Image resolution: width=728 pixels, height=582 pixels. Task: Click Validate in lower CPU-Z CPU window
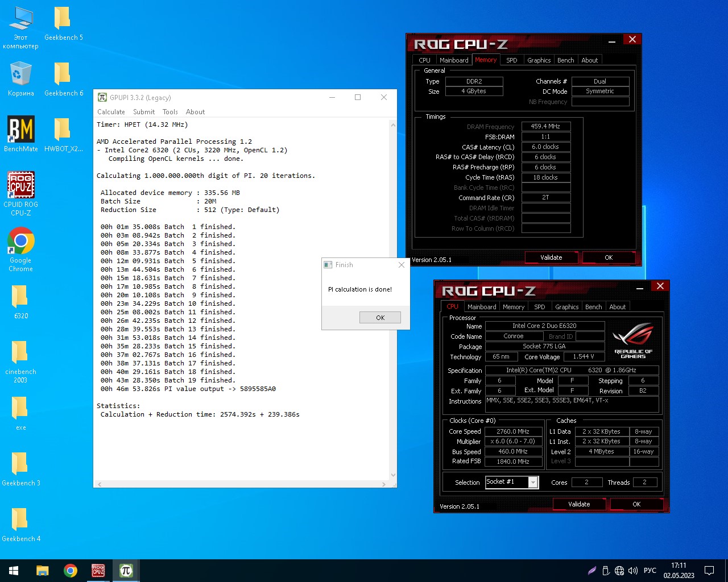[579, 504]
